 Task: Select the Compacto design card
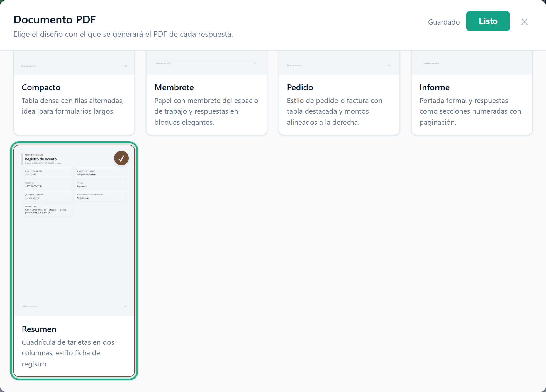[x=74, y=93]
